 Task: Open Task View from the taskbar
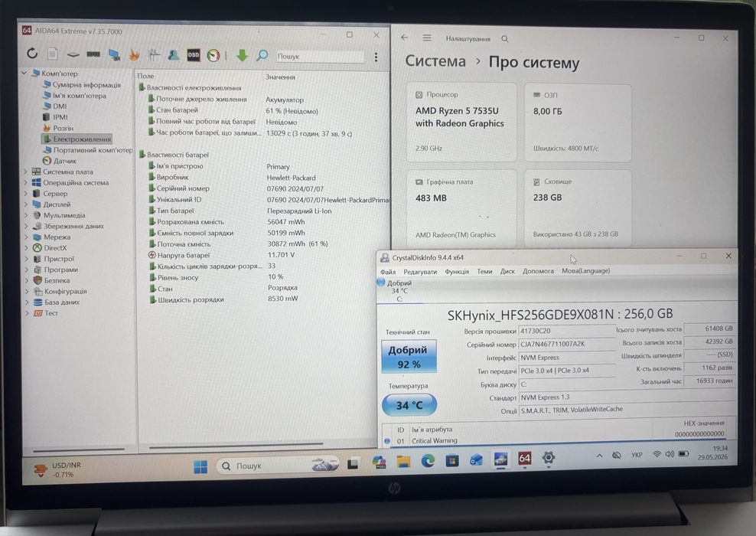coord(353,464)
